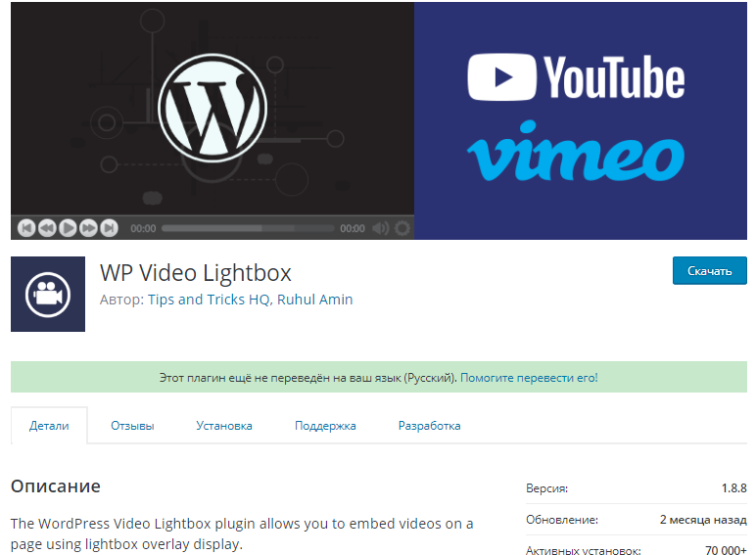756x555 pixels.
Task: Click the banner video progress bar
Action: (x=248, y=228)
